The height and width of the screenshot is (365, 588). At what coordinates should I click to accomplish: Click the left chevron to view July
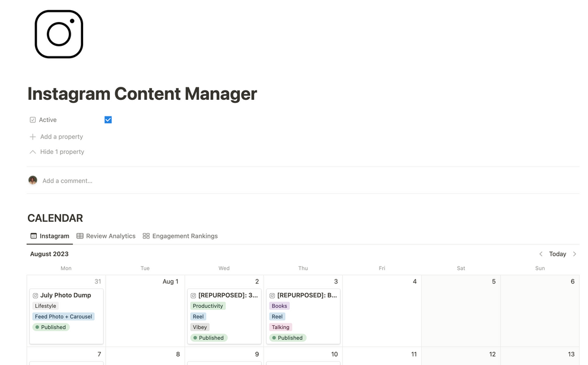tap(541, 254)
